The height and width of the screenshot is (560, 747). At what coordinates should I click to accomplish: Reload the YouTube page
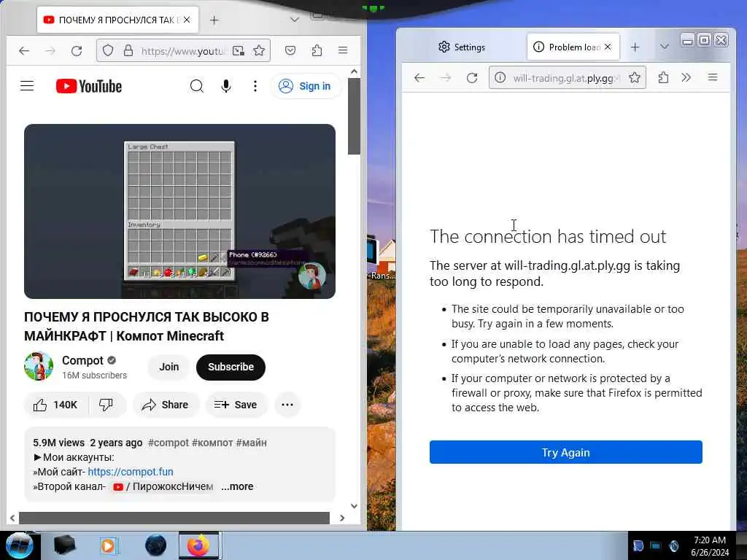[x=76, y=50]
